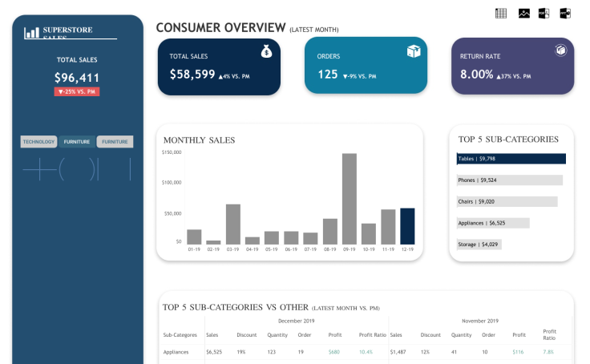Click the package icon on Return Rate card

560,50
